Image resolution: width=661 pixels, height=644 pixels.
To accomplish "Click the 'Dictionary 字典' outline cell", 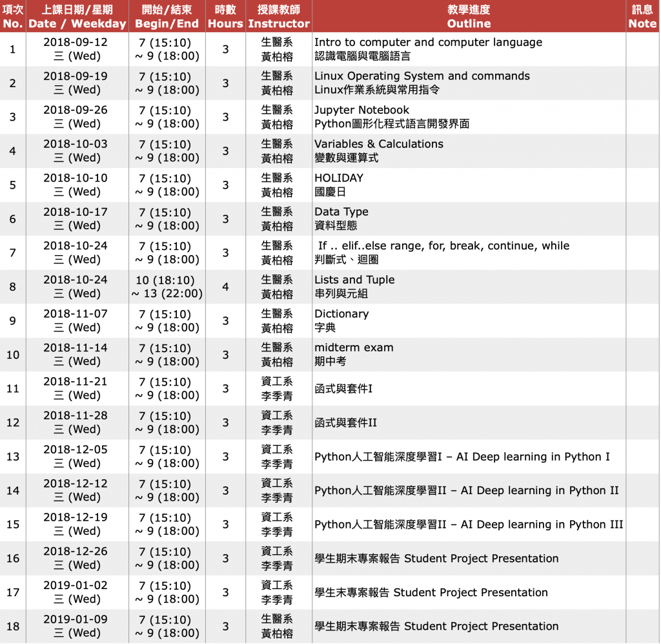I will click(469, 320).
